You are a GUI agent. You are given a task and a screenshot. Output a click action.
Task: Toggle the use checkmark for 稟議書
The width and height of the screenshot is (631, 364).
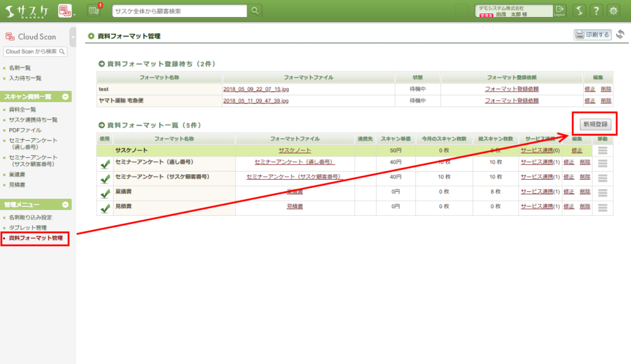pyautogui.click(x=105, y=193)
